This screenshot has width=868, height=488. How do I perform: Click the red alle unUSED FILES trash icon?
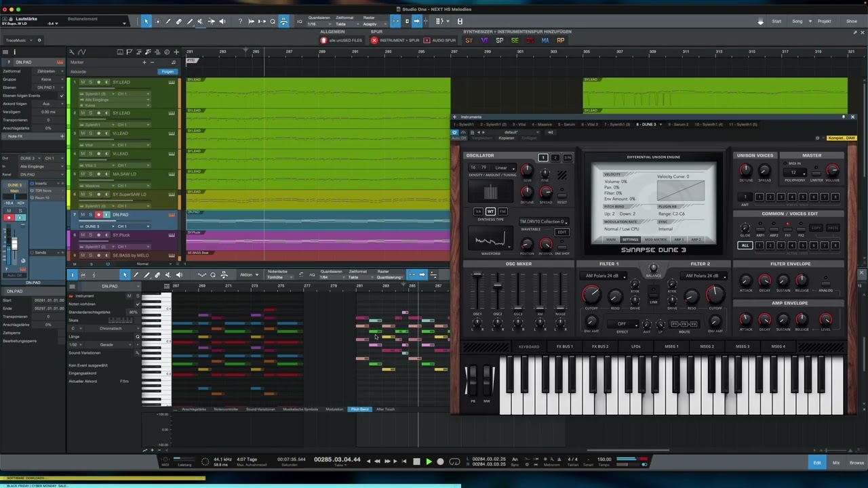pos(323,40)
